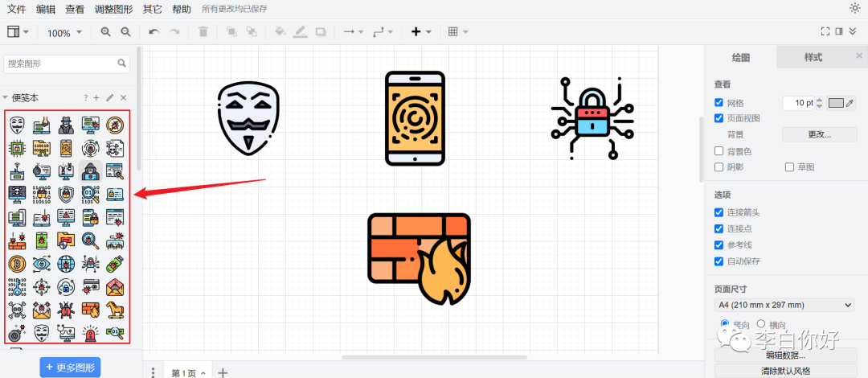Redo the last undone action

tap(174, 32)
